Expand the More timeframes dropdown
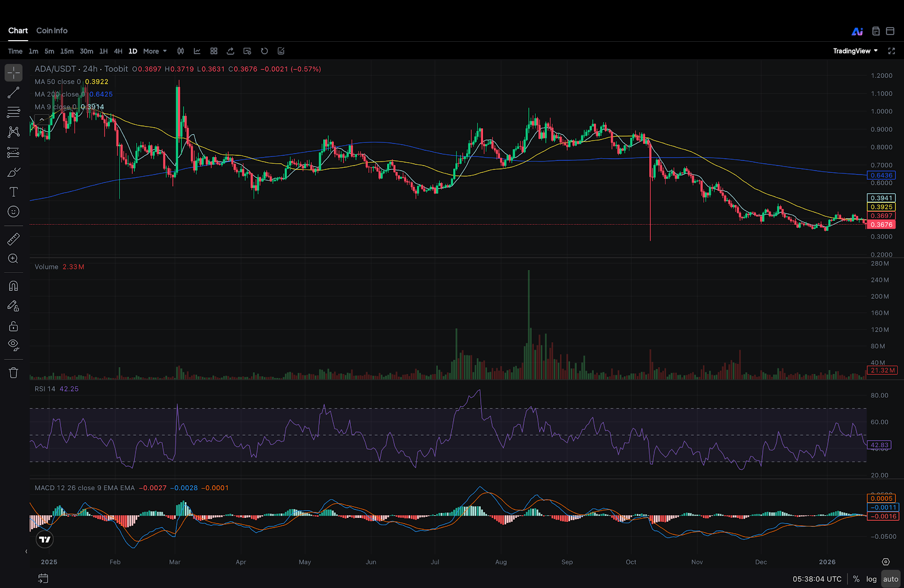The height and width of the screenshot is (588, 904). point(155,51)
